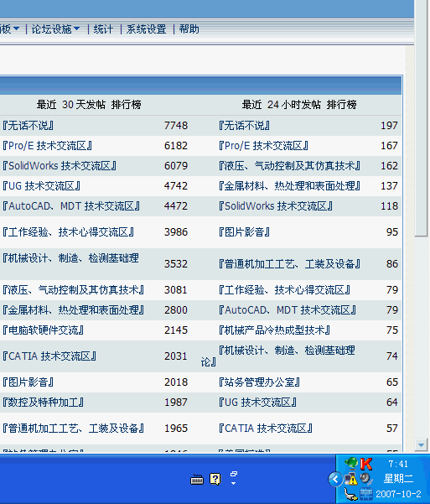Screen dimensions: 430x504
Task: Open the 『电脑软硬件交流』 forum link
Action: click(x=43, y=330)
